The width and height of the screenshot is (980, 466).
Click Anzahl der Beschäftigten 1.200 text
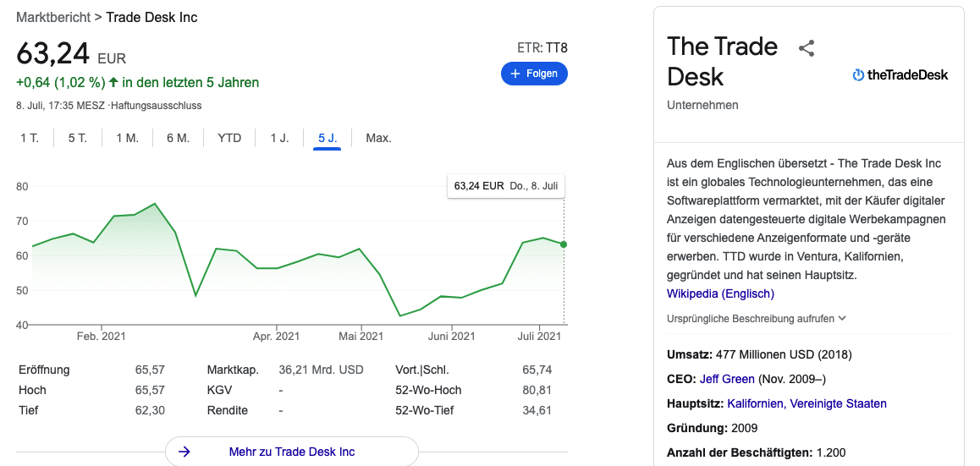(x=757, y=452)
